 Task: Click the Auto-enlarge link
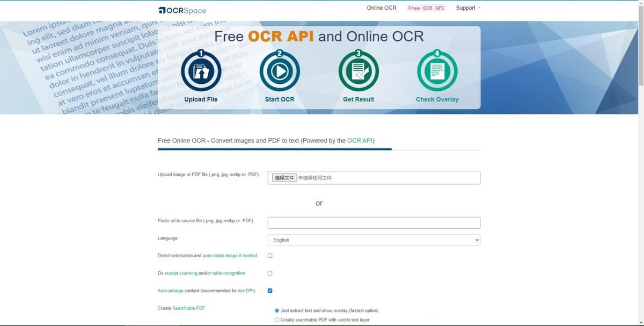[170, 291]
